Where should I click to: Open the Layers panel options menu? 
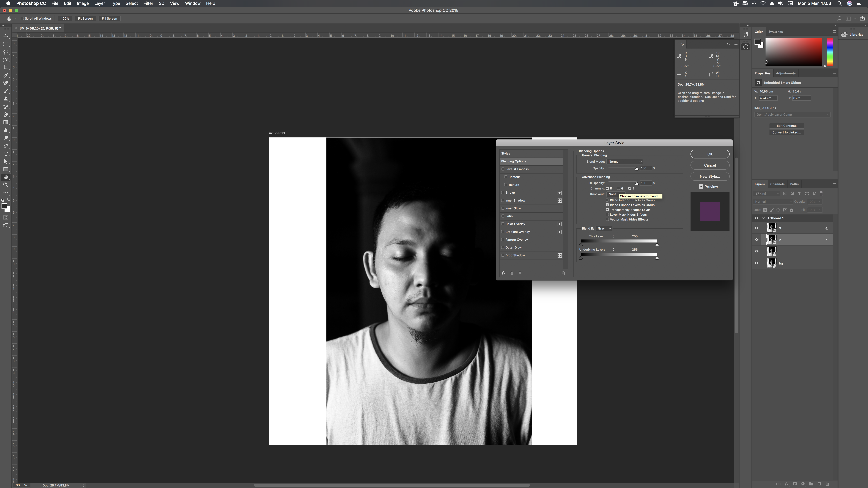click(834, 184)
